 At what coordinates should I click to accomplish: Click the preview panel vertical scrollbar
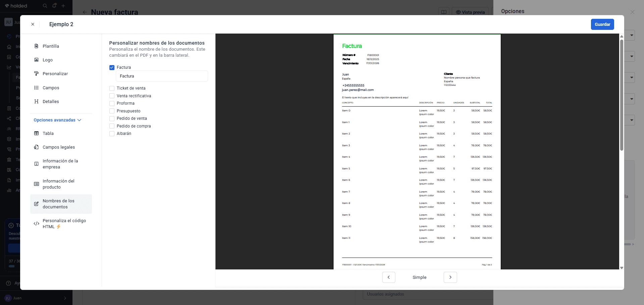click(622, 95)
